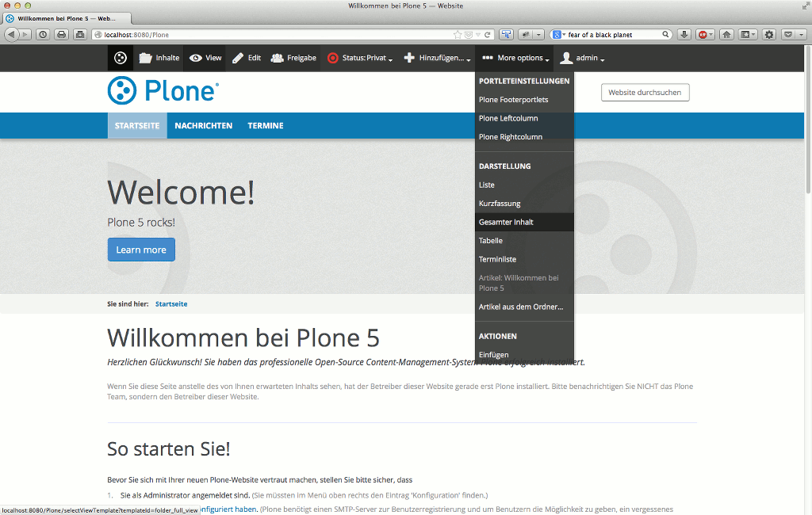Image resolution: width=812 pixels, height=515 pixels.
Task: Go back with browser back arrow
Action: point(11,35)
